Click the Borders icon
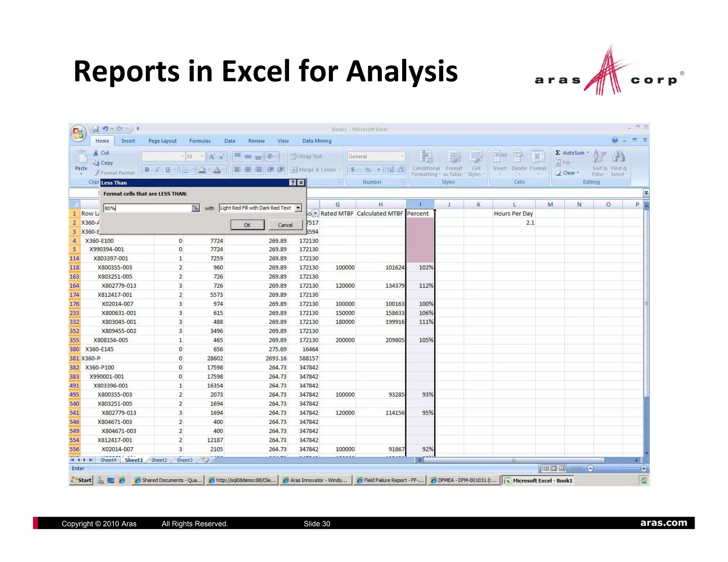Screen dimensions: 728x562 click(x=185, y=170)
